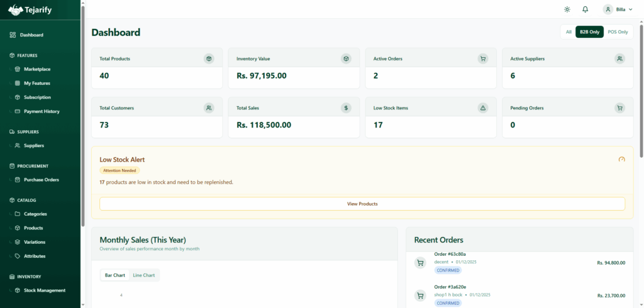Toggle the light/dark theme sun icon
The width and height of the screenshot is (644, 308).
click(567, 9)
